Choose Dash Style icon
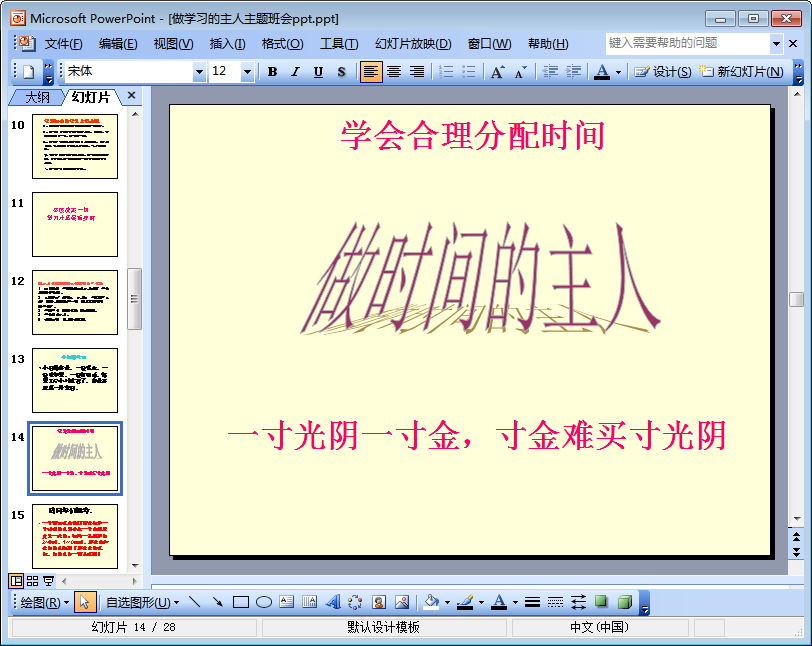The image size is (812, 646). 555,602
